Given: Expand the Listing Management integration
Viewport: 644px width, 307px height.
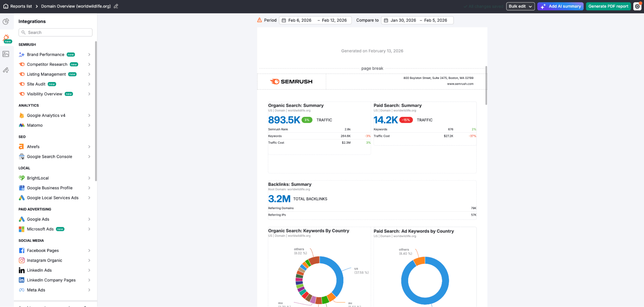Looking at the screenshot, I should click(x=89, y=74).
